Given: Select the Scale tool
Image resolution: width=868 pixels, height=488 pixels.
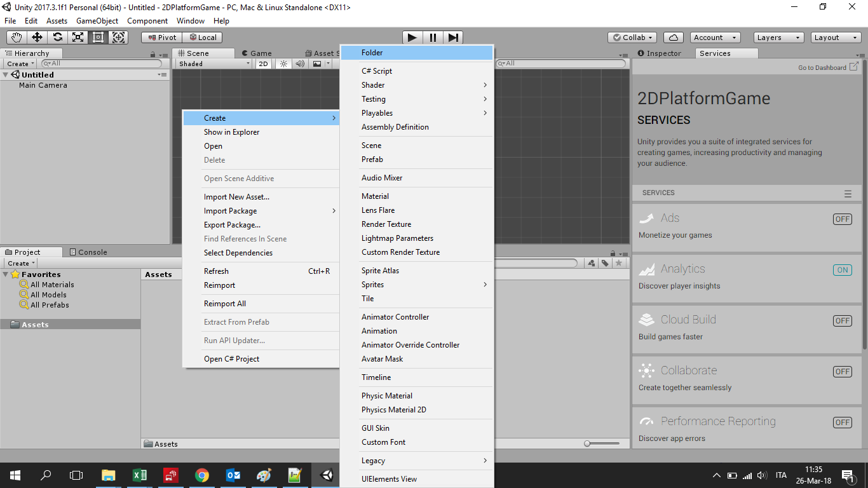Looking at the screenshot, I should (78, 37).
